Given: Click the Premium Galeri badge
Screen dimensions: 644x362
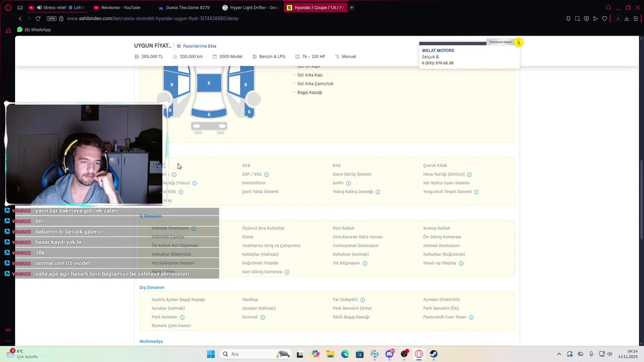Looking at the screenshot, I should [x=505, y=42].
